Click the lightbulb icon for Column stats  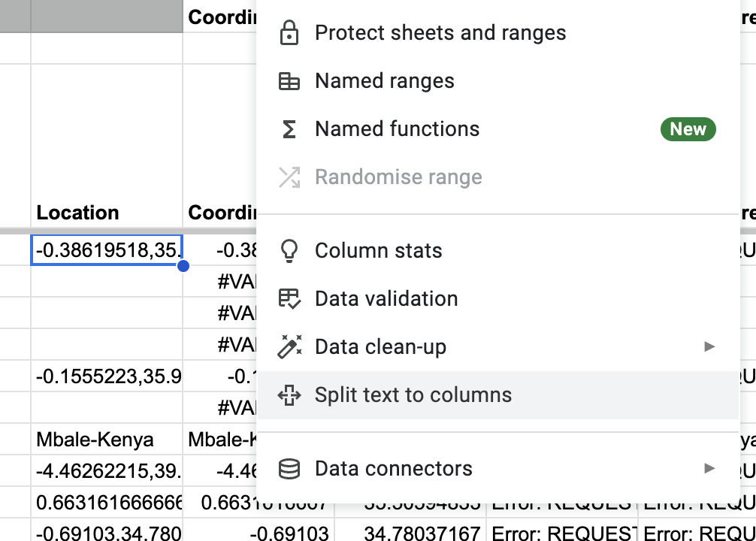pos(289,251)
